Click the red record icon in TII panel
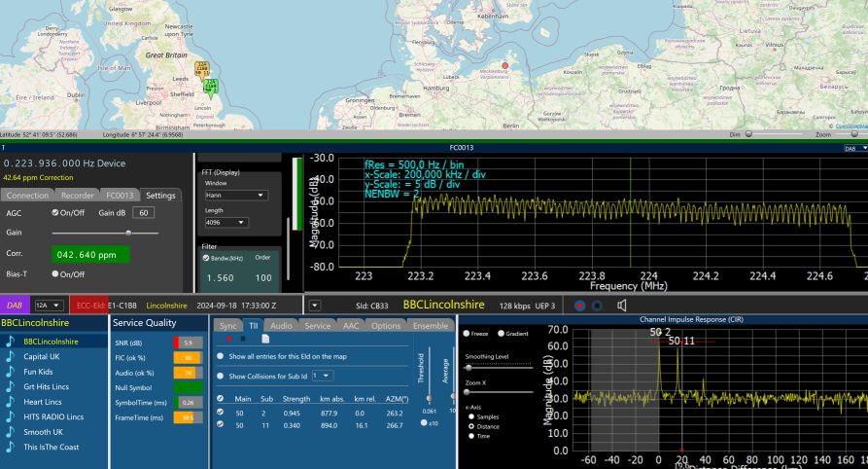 pos(228,339)
